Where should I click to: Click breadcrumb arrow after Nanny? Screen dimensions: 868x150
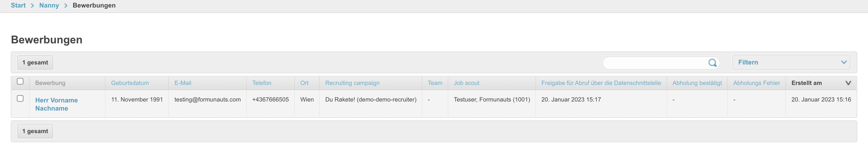tap(66, 5)
